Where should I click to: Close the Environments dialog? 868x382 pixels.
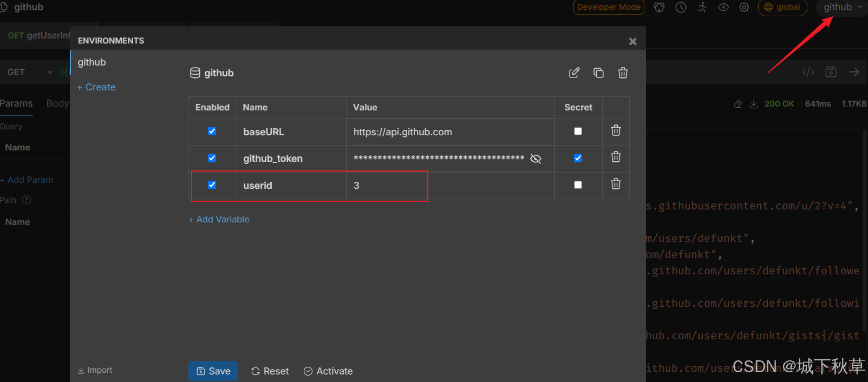point(632,42)
